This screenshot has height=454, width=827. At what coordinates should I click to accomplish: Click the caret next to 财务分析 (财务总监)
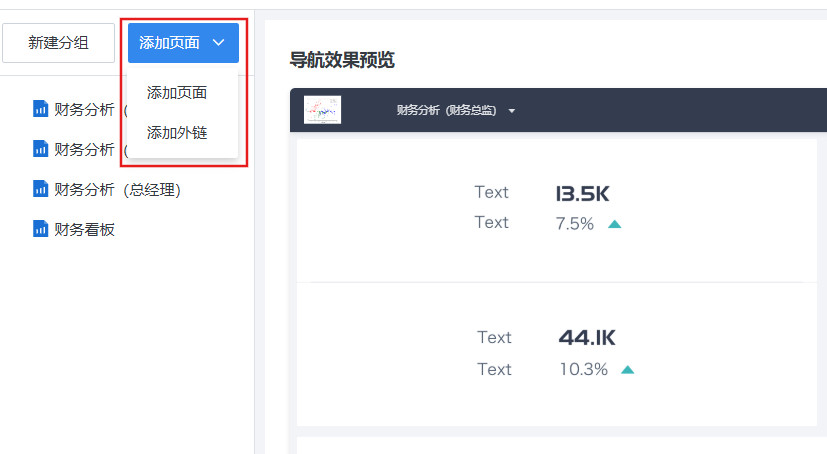(x=512, y=111)
